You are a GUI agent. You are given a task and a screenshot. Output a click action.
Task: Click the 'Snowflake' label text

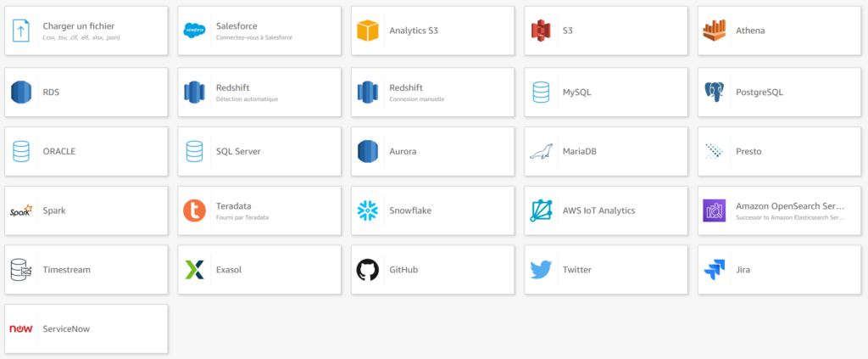(x=410, y=210)
